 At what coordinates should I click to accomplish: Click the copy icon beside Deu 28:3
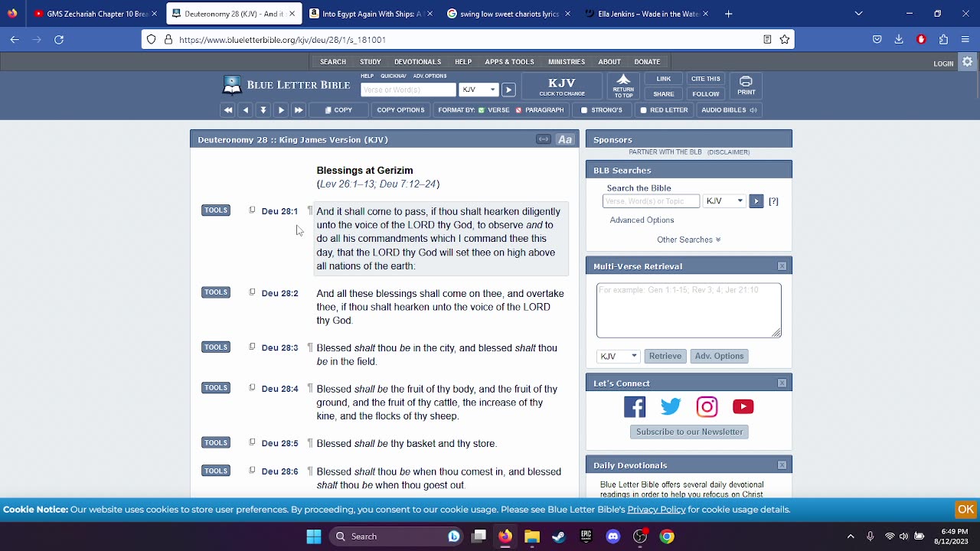tap(252, 347)
